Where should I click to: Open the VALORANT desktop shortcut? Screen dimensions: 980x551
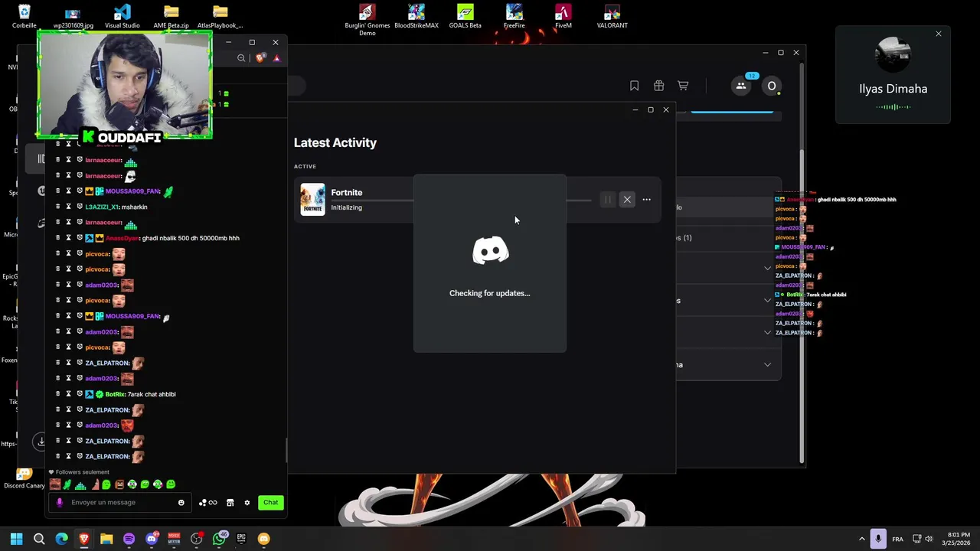tap(612, 16)
